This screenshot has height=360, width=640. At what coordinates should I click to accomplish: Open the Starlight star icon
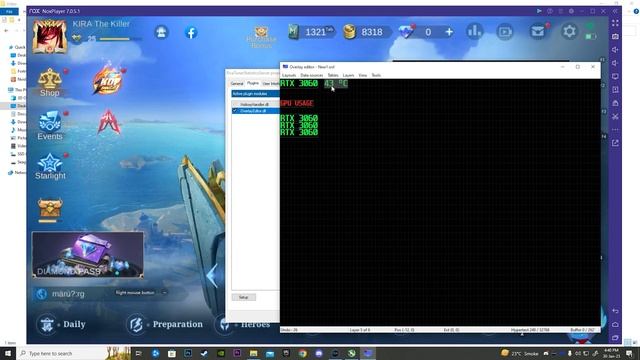pyautogui.click(x=50, y=167)
